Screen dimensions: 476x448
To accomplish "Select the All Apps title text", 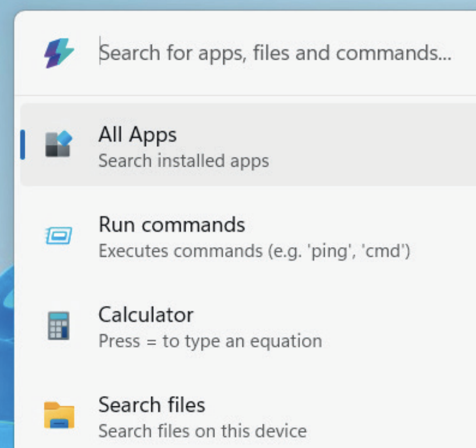I will pos(137,135).
